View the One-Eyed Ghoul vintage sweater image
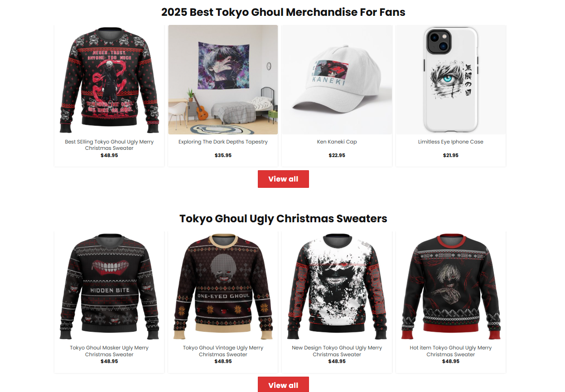 (x=223, y=287)
